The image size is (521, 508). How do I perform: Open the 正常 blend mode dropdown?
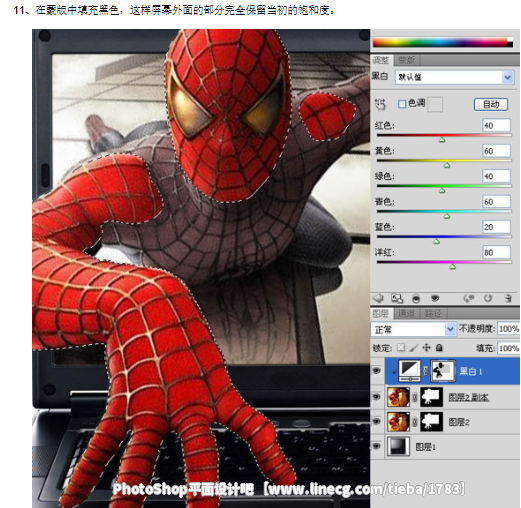(x=413, y=329)
